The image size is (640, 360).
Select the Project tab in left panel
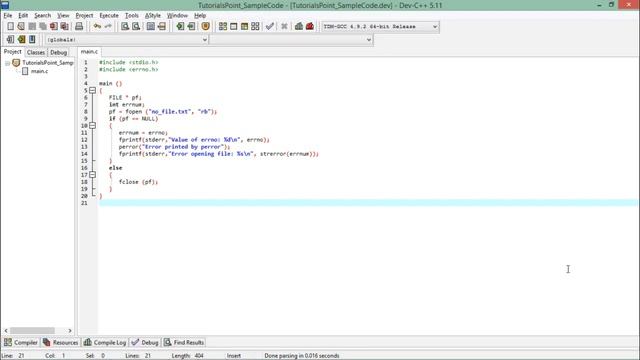[13, 52]
